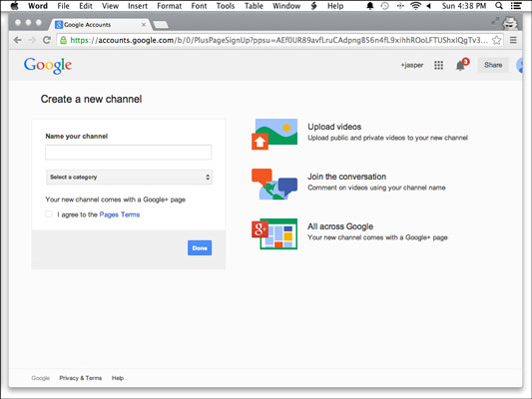Screen dimensions: 532x399
Task: Click the profile avatar at top right
Action: pyautogui.click(x=519, y=65)
